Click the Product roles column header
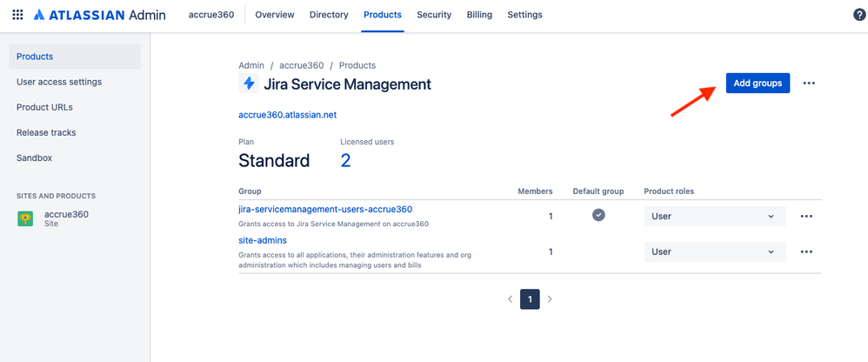 (669, 191)
